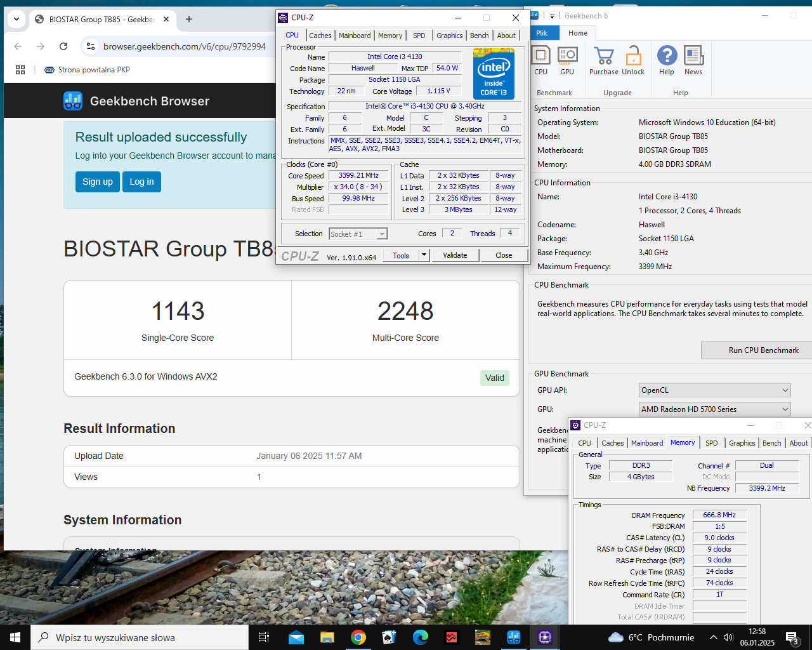Open Google Chrome taskbar icon
Screen dimensions: 812x650
coord(358,637)
